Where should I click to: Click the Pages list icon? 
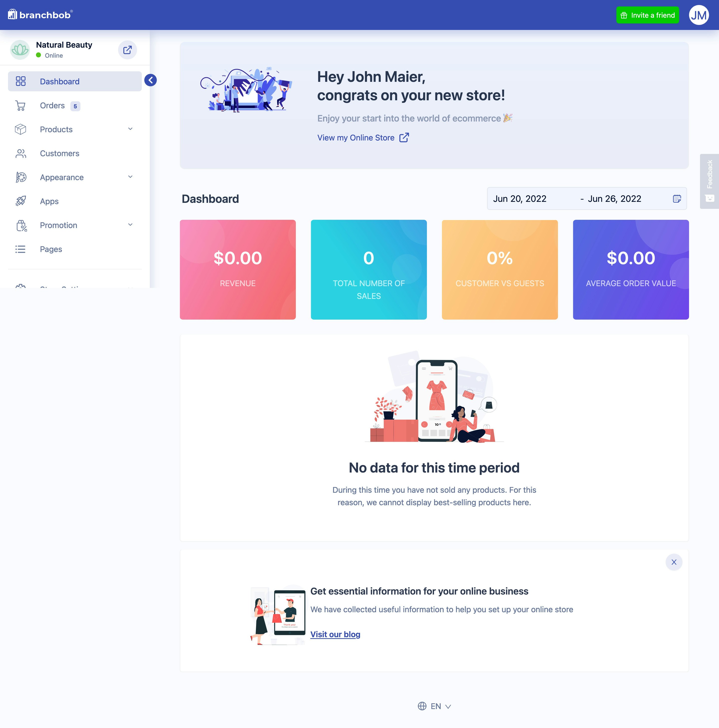pos(20,249)
